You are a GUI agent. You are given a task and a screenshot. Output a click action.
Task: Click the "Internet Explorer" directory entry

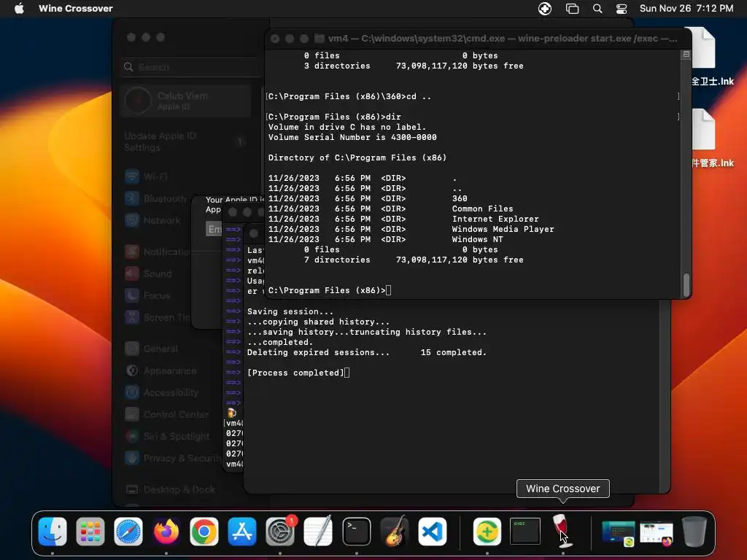[495, 219]
